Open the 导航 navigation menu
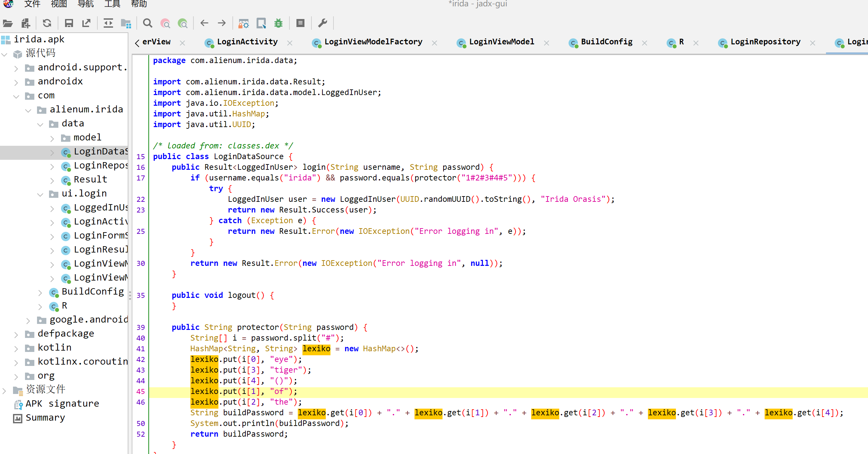This screenshot has height=454, width=868. click(86, 4)
